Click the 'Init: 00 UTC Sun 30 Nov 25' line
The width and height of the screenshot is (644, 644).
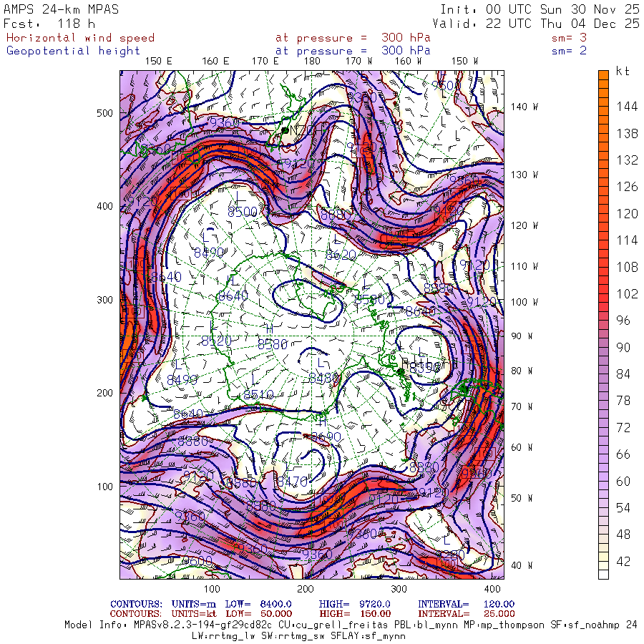[540, 9]
